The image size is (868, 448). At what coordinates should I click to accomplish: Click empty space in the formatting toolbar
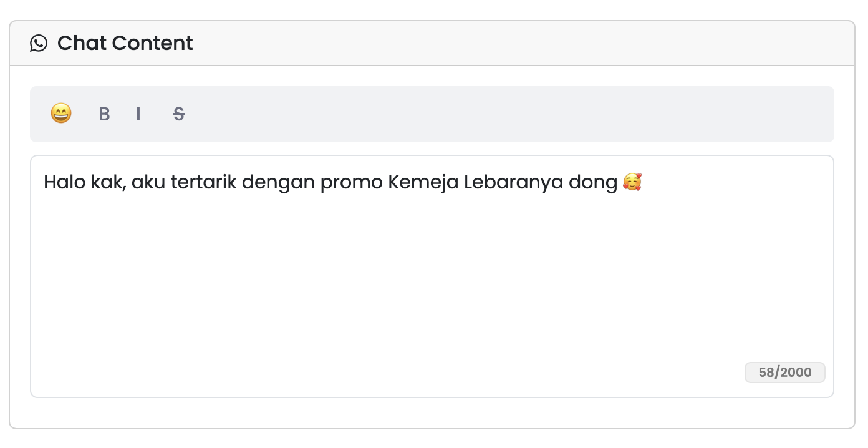[499, 114]
